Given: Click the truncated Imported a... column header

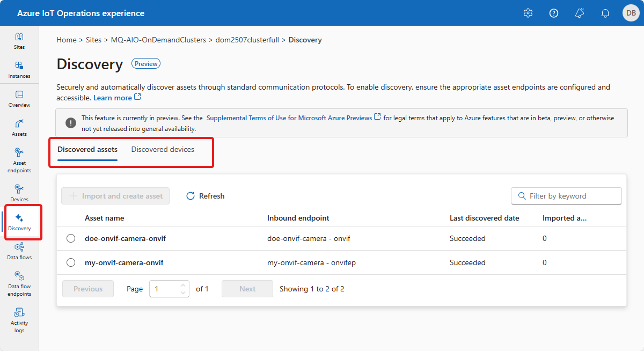Looking at the screenshot, I should [565, 218].
